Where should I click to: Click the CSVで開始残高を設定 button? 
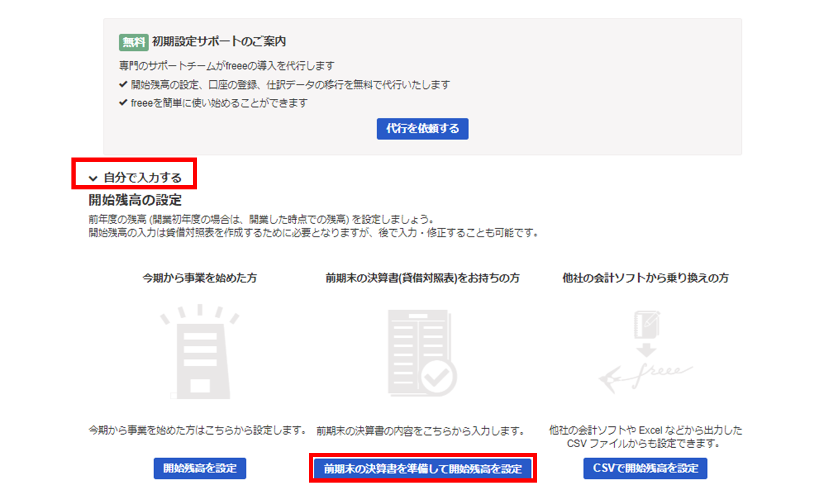point(645,468)
